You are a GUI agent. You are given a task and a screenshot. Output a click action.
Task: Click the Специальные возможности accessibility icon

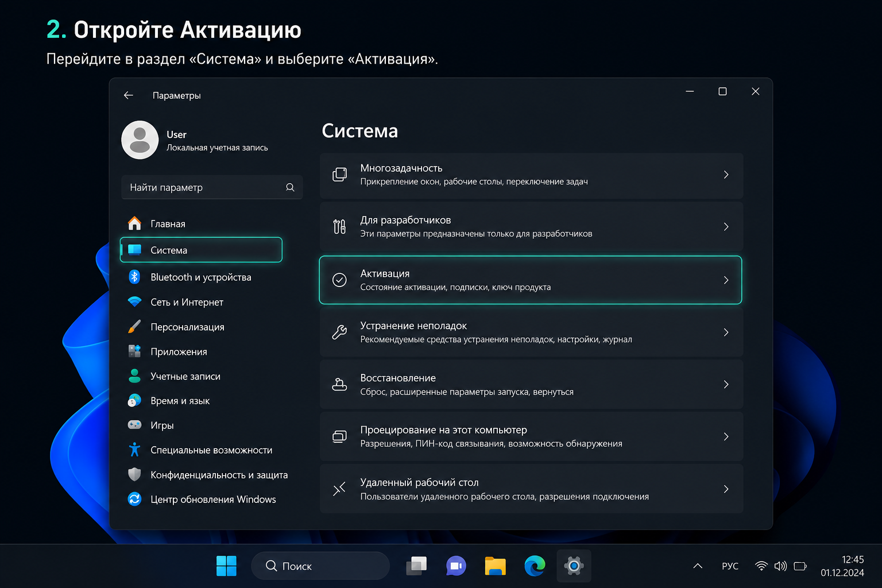(134, 450)
